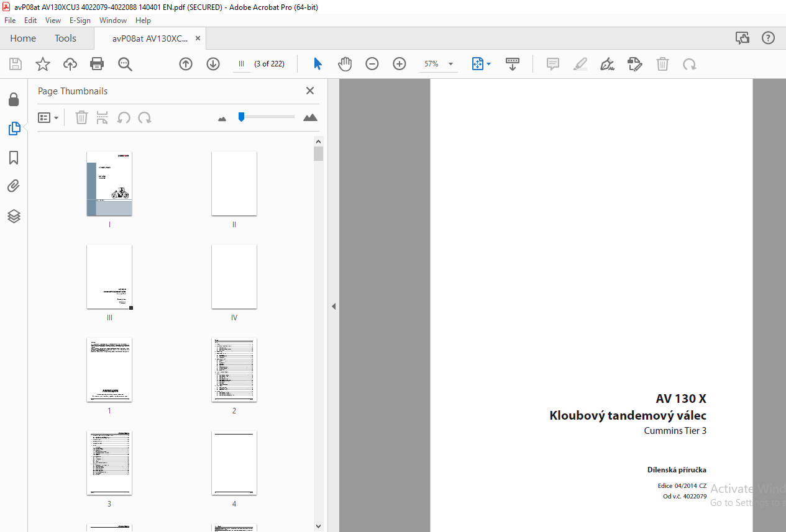Click the toolbar Delete trash icon

pos(663,64)
